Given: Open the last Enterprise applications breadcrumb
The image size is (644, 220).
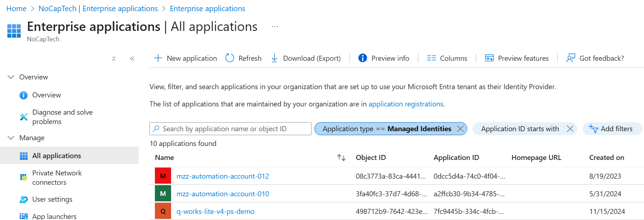Looking at the screenshot, I should [207, 9].
